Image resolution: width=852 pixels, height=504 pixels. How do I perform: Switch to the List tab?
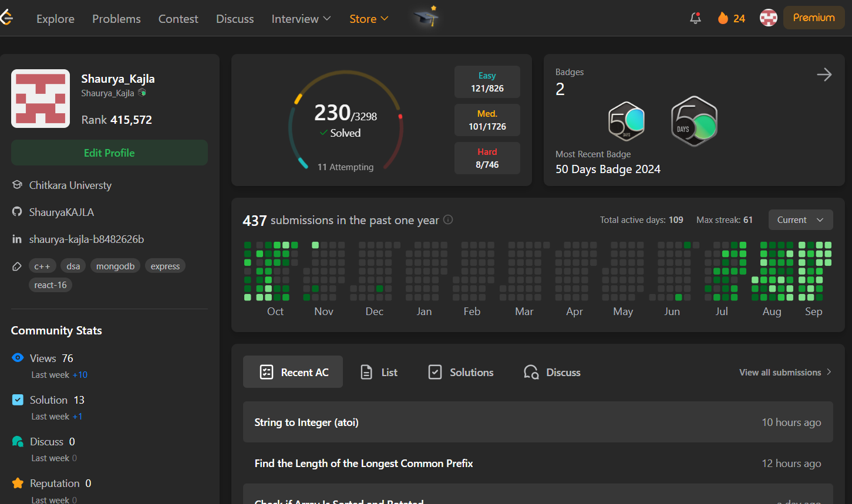(379, 372)
